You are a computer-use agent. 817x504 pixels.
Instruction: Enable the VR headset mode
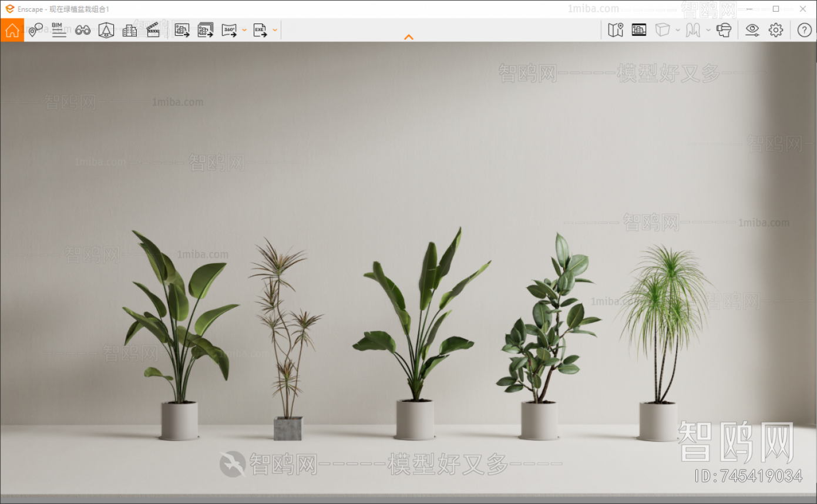724,30
